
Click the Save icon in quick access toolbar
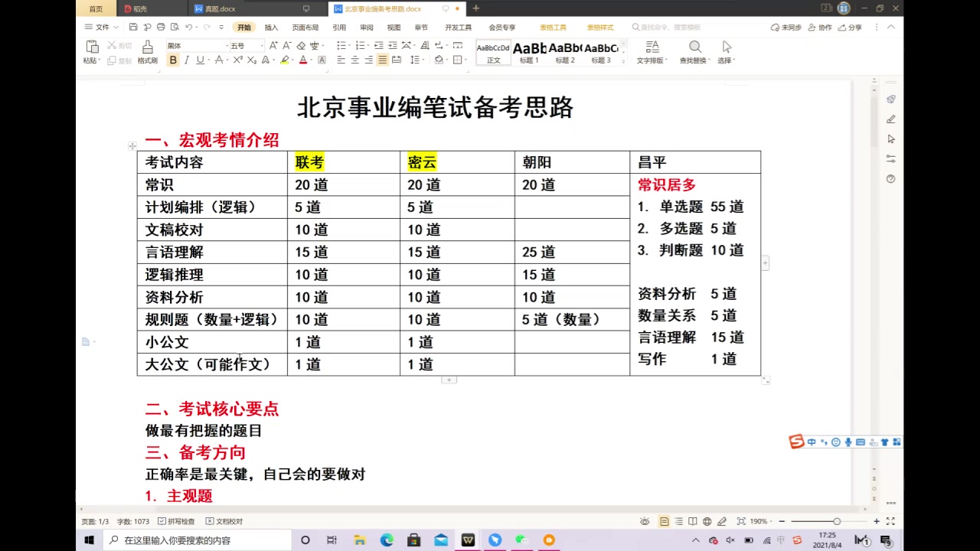pos(133,28)
